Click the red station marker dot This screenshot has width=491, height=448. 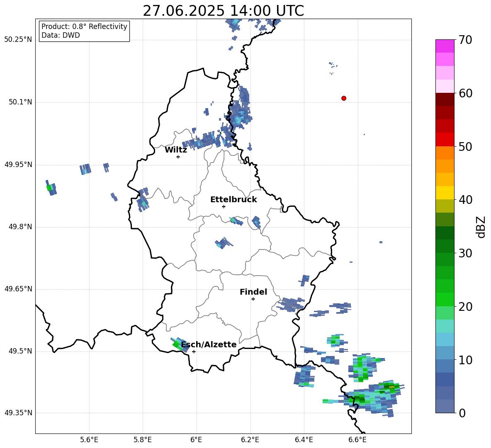pyautogui.click(x=344, y=98)
